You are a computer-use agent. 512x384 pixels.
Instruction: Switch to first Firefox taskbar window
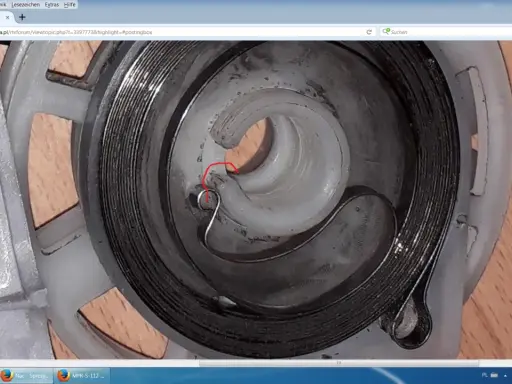26,376
